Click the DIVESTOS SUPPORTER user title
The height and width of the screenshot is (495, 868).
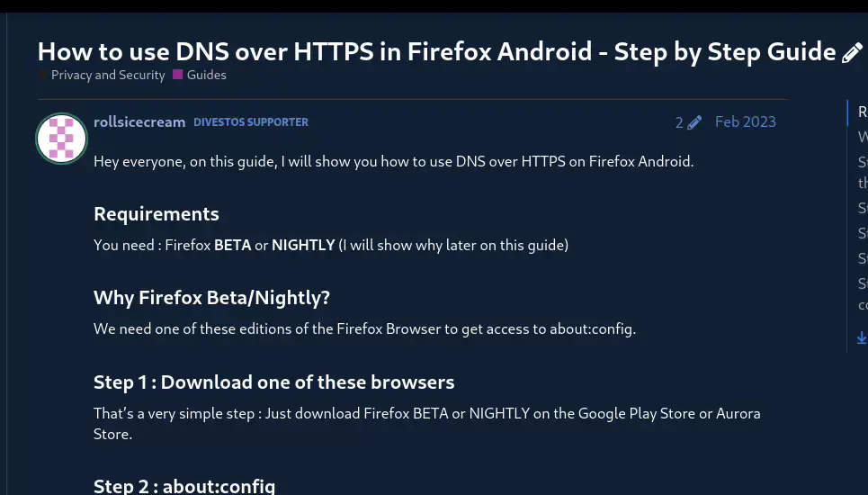pos(251,122)
